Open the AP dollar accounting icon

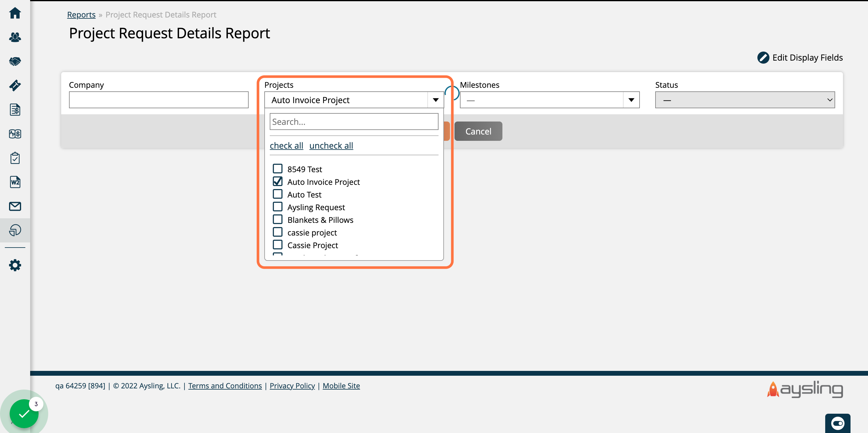click(15, 134)
